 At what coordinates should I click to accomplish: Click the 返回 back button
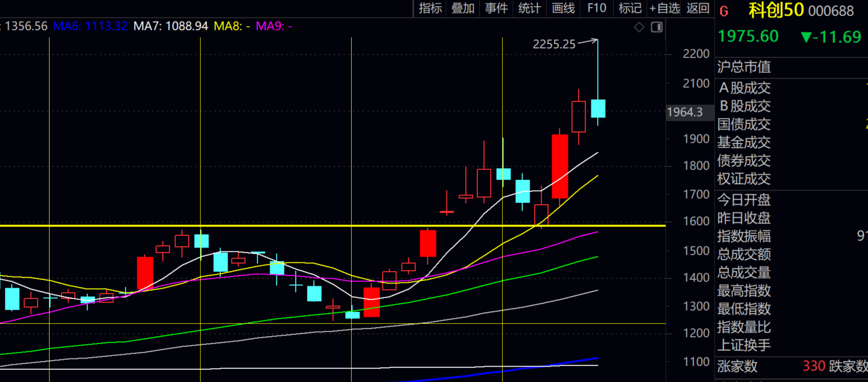click(x=698, y=8)
